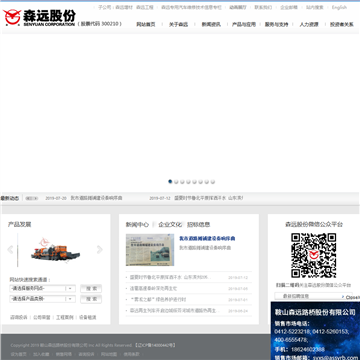Click search button beside product category dropdown
Image resolution: width=360 pixels, height=360 pixels.
91,299
